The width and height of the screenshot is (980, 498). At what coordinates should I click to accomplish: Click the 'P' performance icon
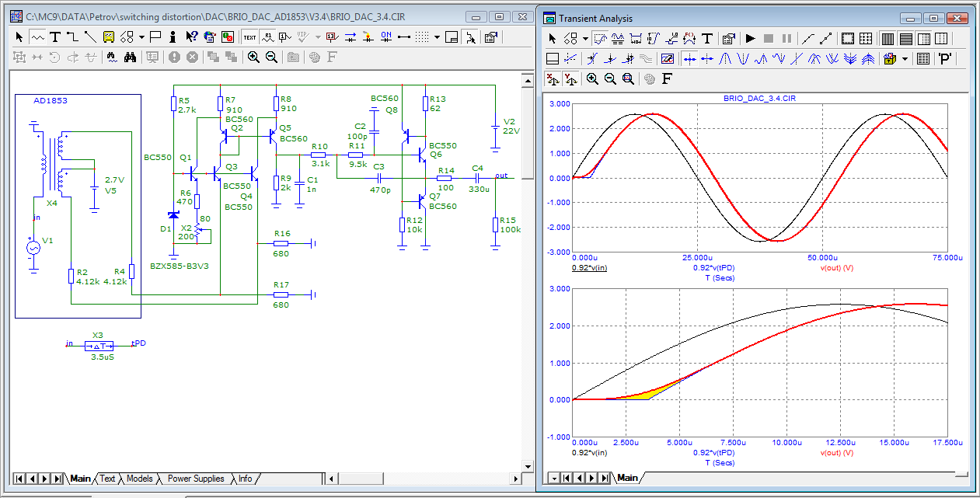pyautogui.click(x=945, y=58)
